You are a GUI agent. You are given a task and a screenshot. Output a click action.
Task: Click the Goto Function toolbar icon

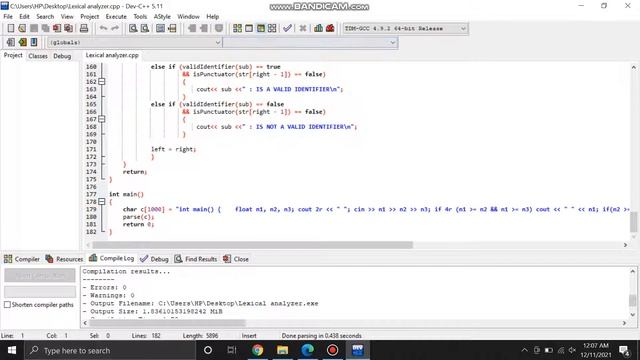[x=160, y=28]
